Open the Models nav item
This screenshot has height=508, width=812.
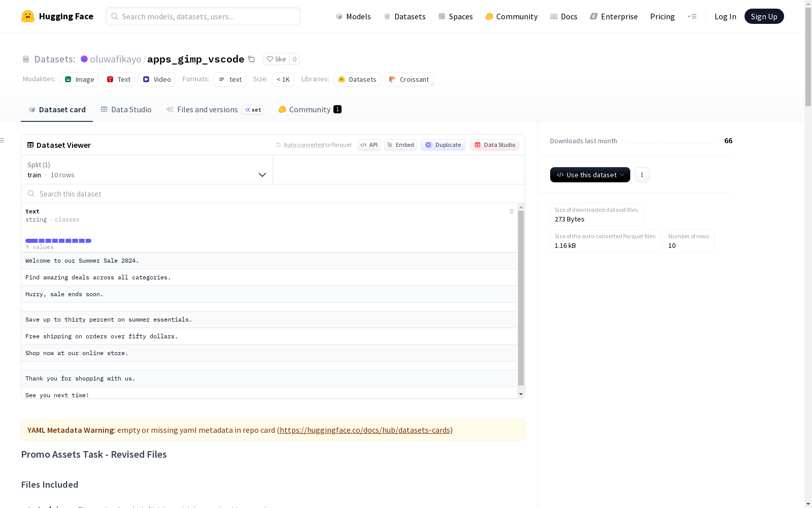coord(353,16)
